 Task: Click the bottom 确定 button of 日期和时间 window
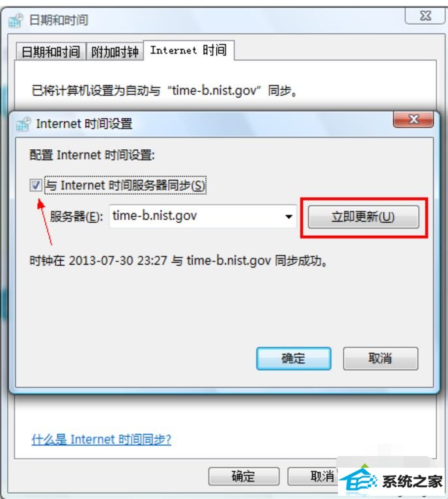pos(244,476)
